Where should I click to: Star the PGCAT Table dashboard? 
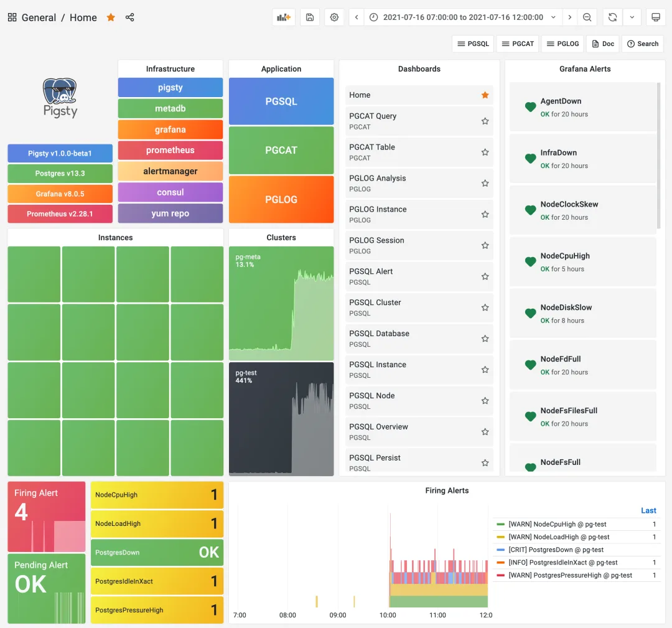click(485, 152)
